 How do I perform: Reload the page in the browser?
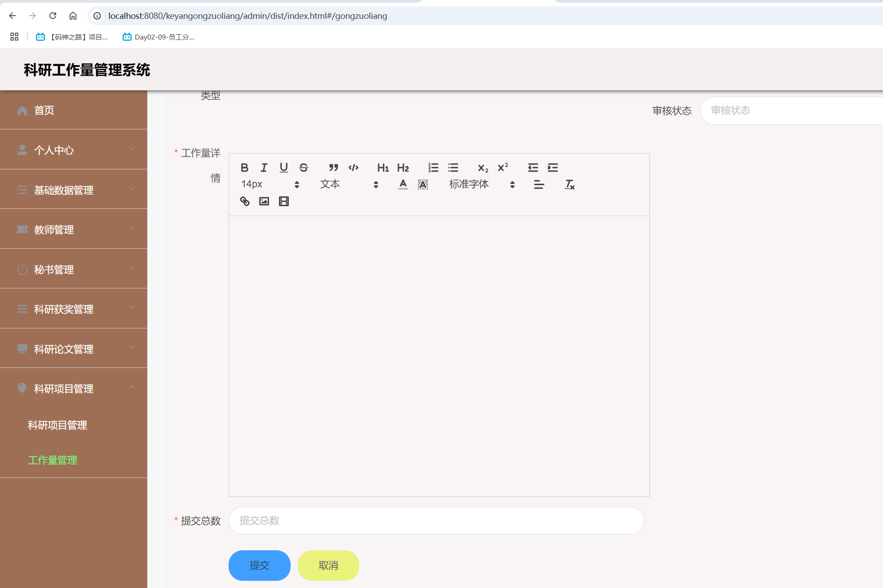click(53, 16)
